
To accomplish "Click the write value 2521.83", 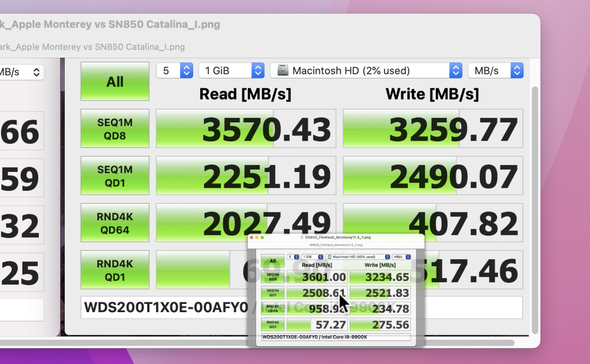I will coord(387,293).
